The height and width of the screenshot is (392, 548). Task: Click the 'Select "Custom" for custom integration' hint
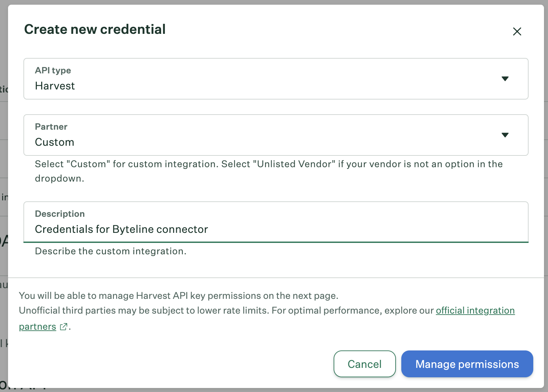[x=269, y=171]
